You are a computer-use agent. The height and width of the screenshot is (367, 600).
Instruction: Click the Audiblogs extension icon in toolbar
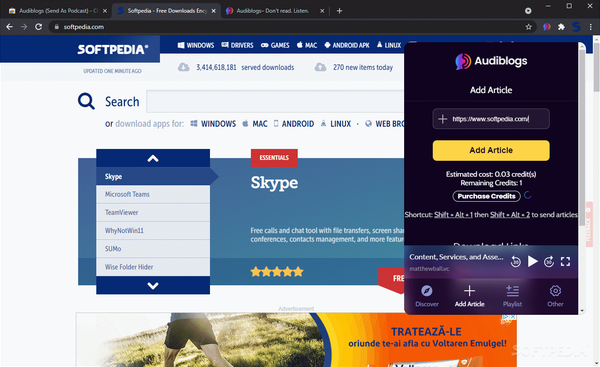coord(547,27)
